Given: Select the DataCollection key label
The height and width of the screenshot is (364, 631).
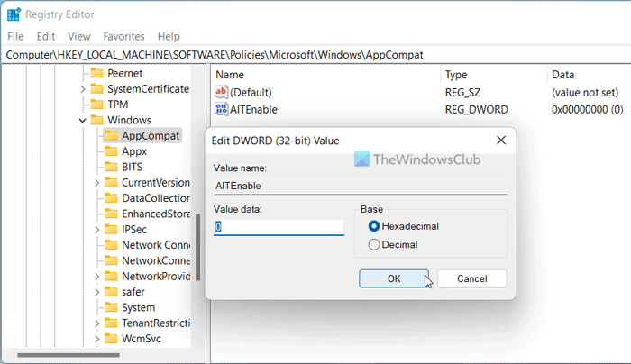Looking at the screenshot, I should point(156,198).
